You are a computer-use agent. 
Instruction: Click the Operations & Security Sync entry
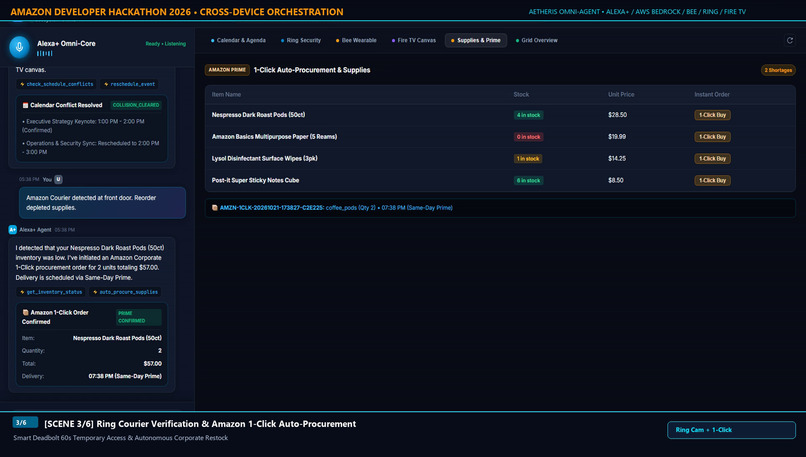pyautogui.click(x=90, y=148)
